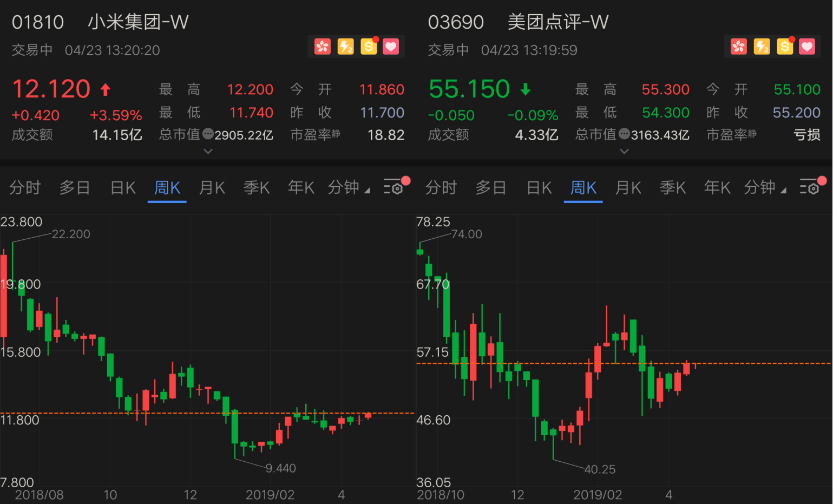The height and width of the screenshot is (504, 833).
Task: Click the 2018/10 date label on 美团点评-W chart
Action: [441, 495]
